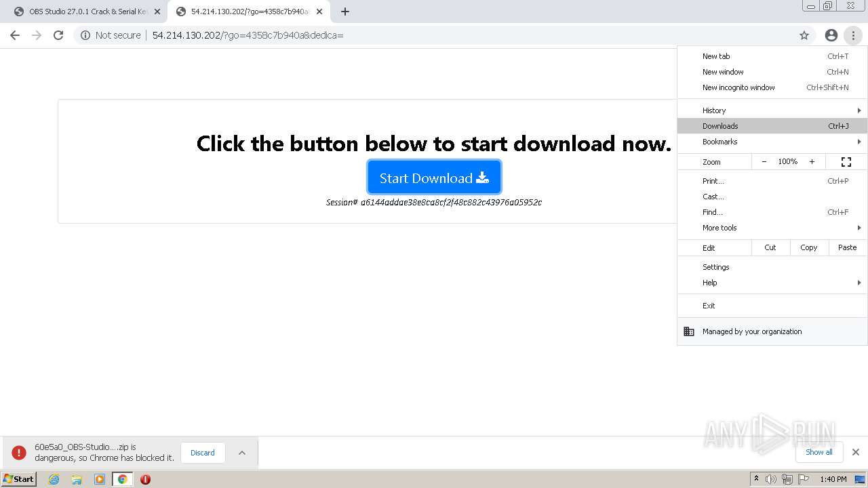Expand the History submenu
Screen dimensions: 868x488
coord(772,110)
